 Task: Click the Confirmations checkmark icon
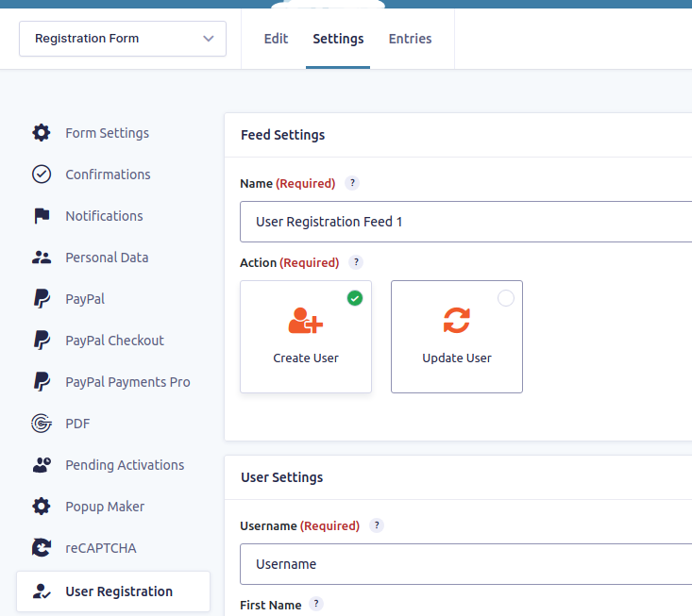[x=42, y=175]
